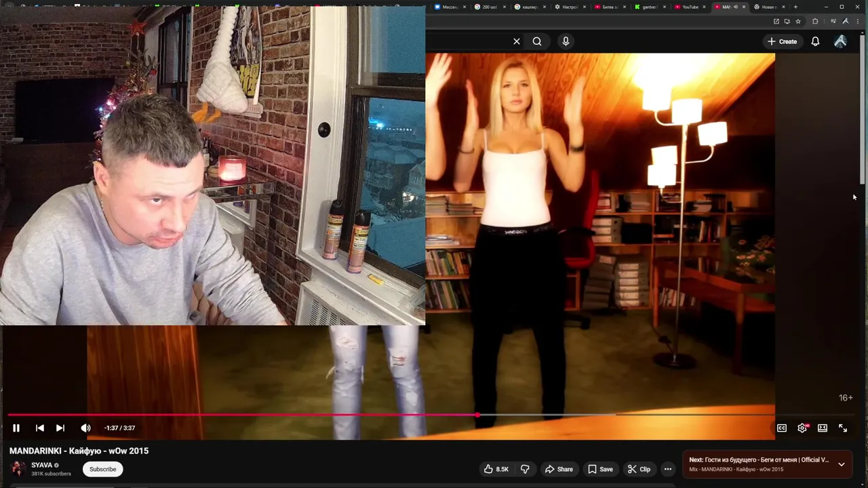
Task: Open the browser three-dot menu
Action: pyautogui.click(x=858, y=21)
